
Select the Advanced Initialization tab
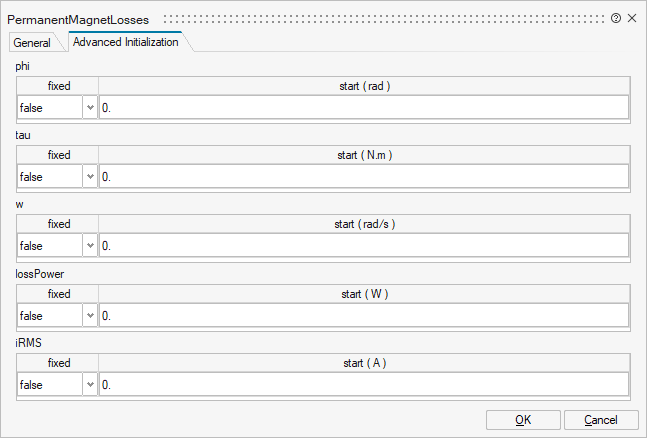click(x=126, y=42)
